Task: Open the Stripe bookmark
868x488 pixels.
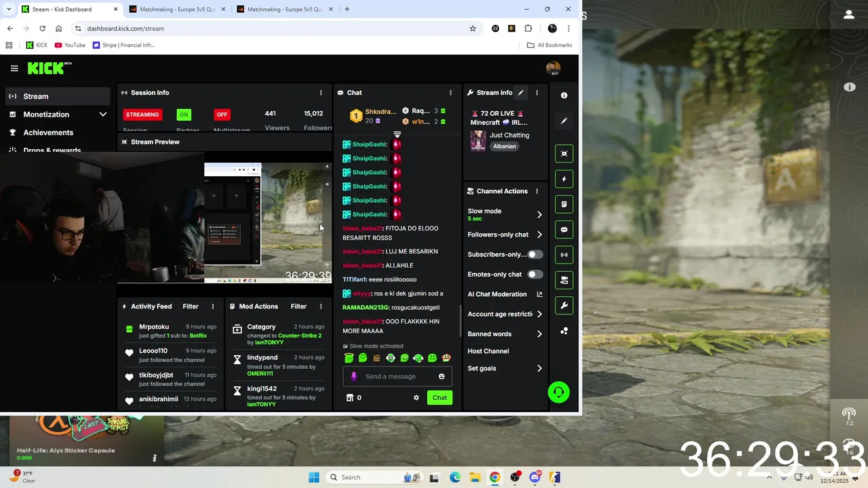Action: pyautogui.click(x=124, y=45)
